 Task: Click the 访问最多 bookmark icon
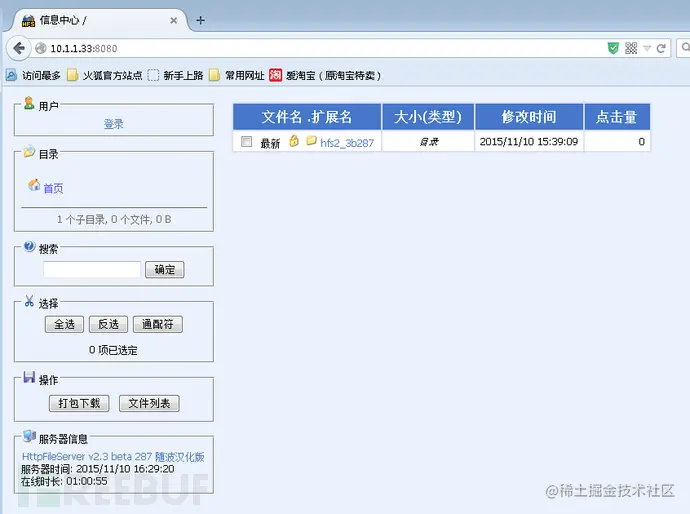11,75
